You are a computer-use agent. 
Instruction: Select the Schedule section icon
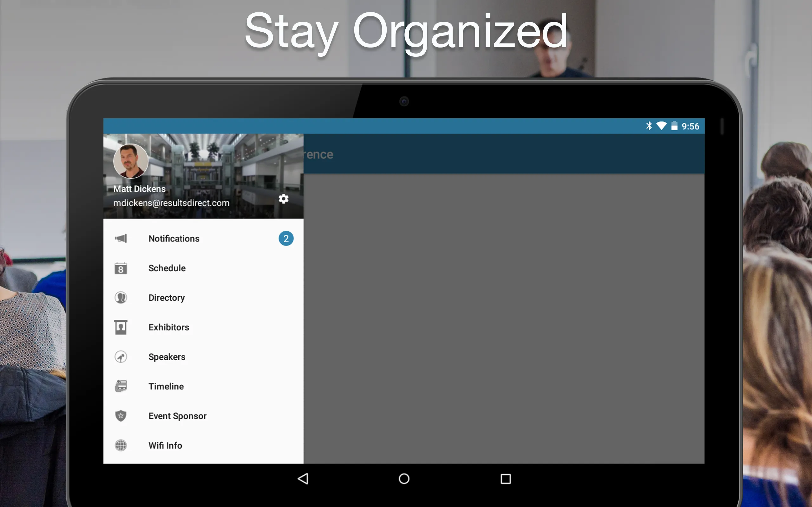click(121, 268)
